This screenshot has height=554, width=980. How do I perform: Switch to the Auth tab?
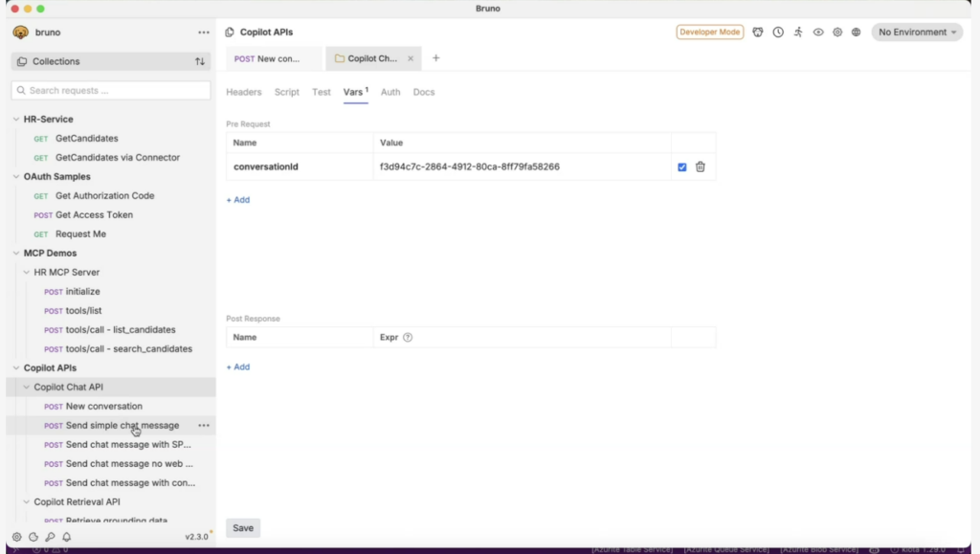tap(390, 92)
